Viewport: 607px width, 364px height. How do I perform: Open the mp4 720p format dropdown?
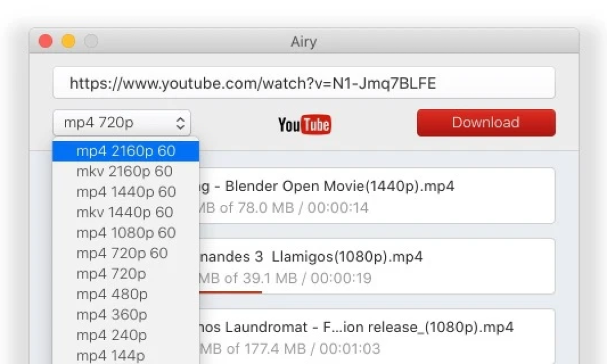tap(122, 123)
